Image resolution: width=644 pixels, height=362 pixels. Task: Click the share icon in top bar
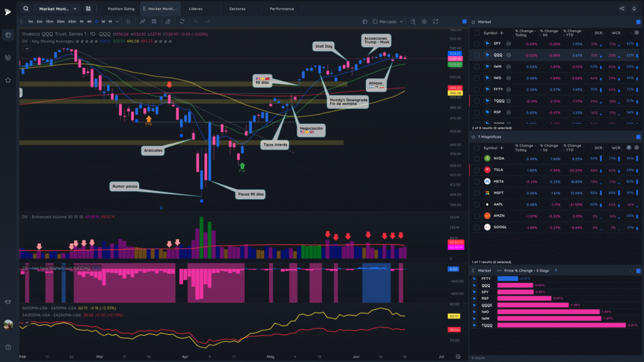622,9
